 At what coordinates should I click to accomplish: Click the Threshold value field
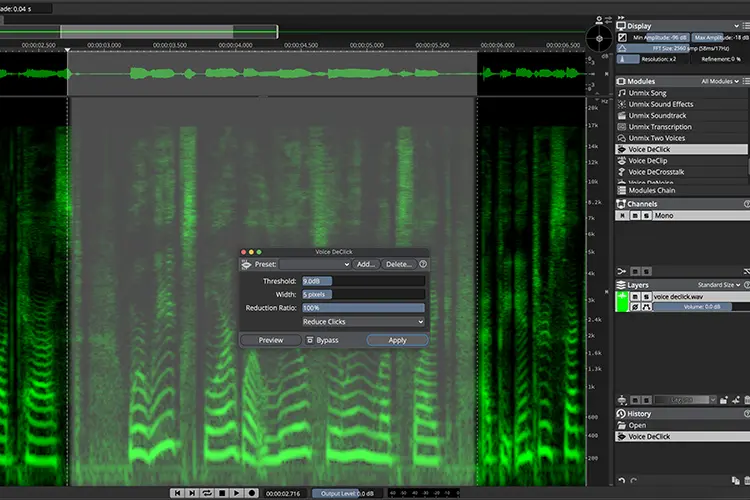point(363,281)
